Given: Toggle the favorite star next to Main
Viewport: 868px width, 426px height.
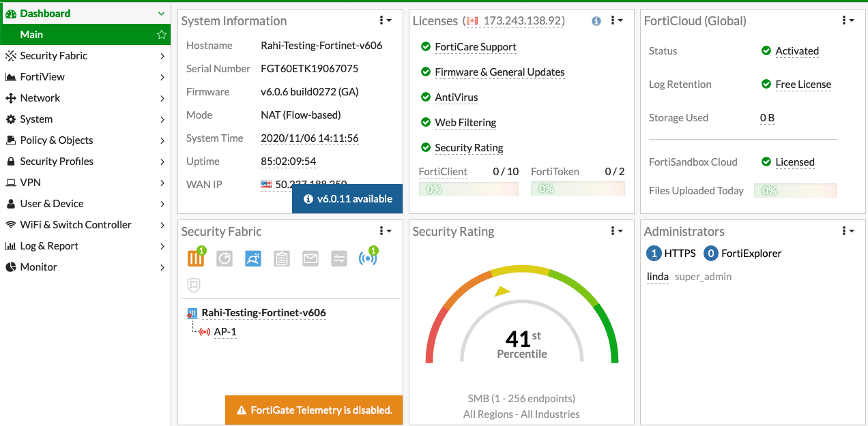Looking at the screenshot, I should 162,35.
